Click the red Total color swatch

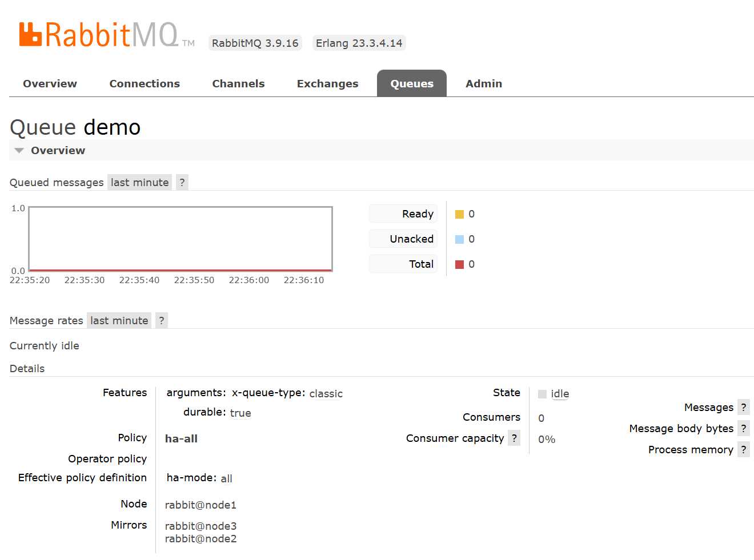[x=459, y=264]
